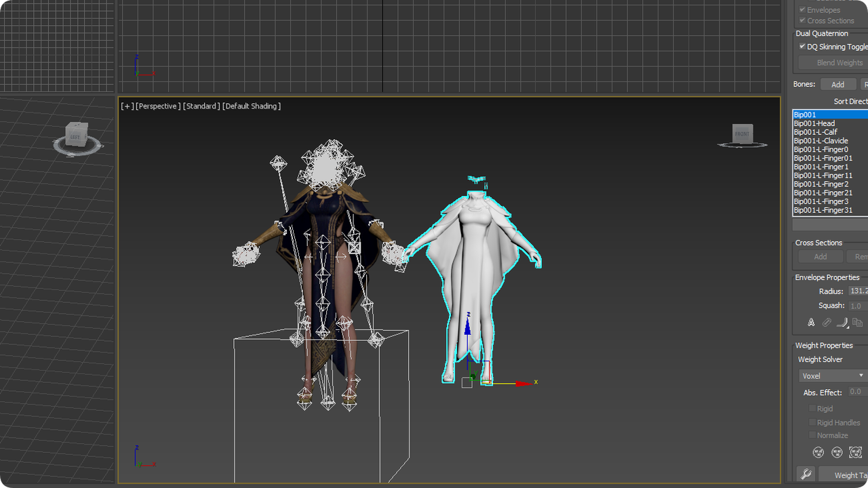
Task: Click the Squash value field
Action: coord(859,306)
